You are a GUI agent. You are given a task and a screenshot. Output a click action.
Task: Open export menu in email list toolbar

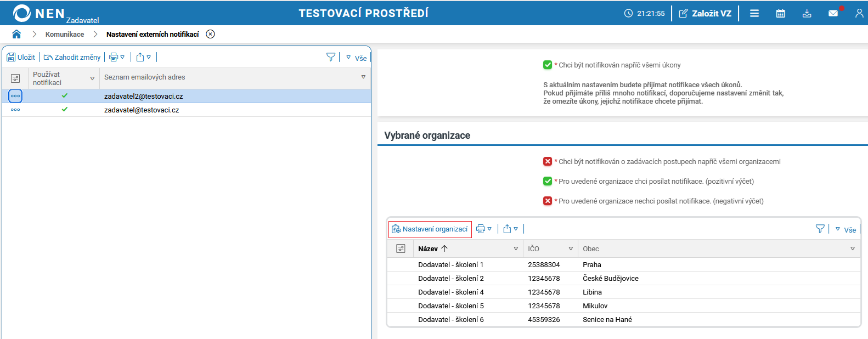[143, 57]
